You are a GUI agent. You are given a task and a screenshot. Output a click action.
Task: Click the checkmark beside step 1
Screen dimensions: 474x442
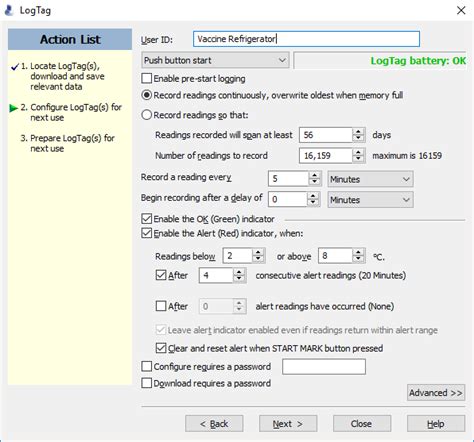tap(15, 67)
